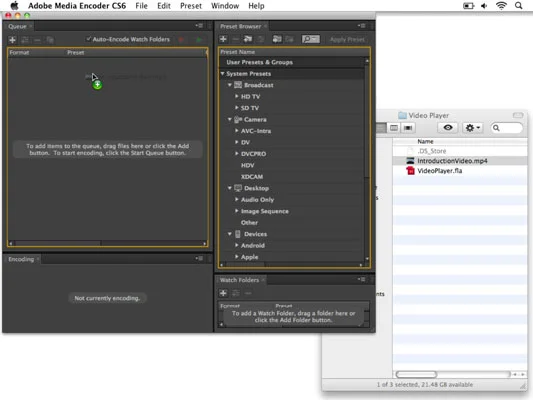Click the Wi-Fi status icon
This screenshot has width=533, height=400.
501,5
